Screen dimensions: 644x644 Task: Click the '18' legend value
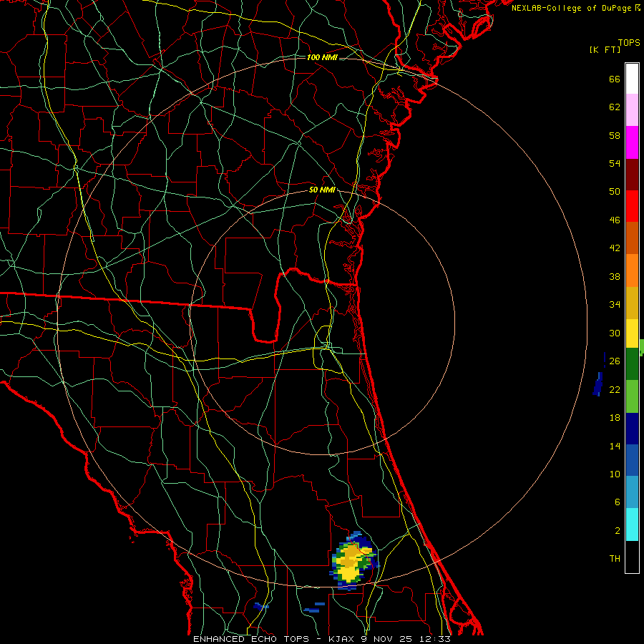coord(615,418)
